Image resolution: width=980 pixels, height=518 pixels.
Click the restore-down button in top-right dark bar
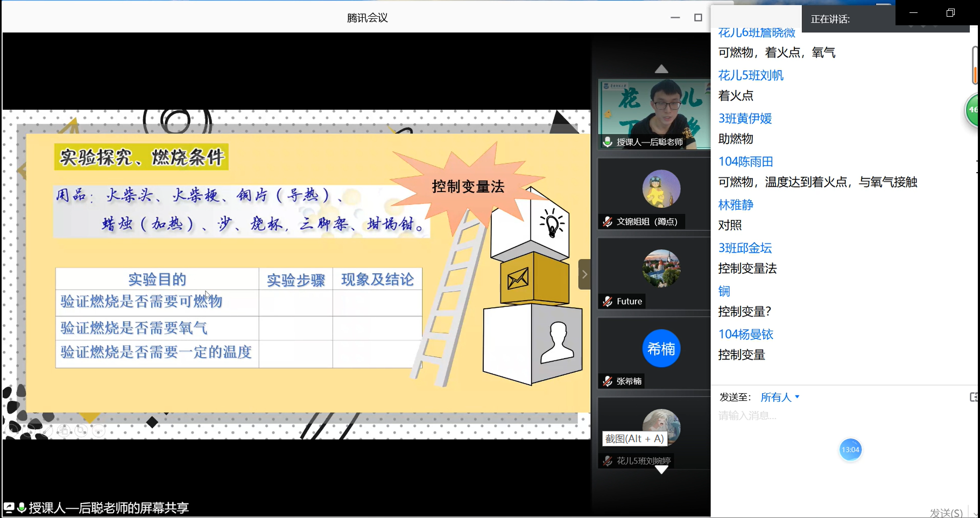950,12
